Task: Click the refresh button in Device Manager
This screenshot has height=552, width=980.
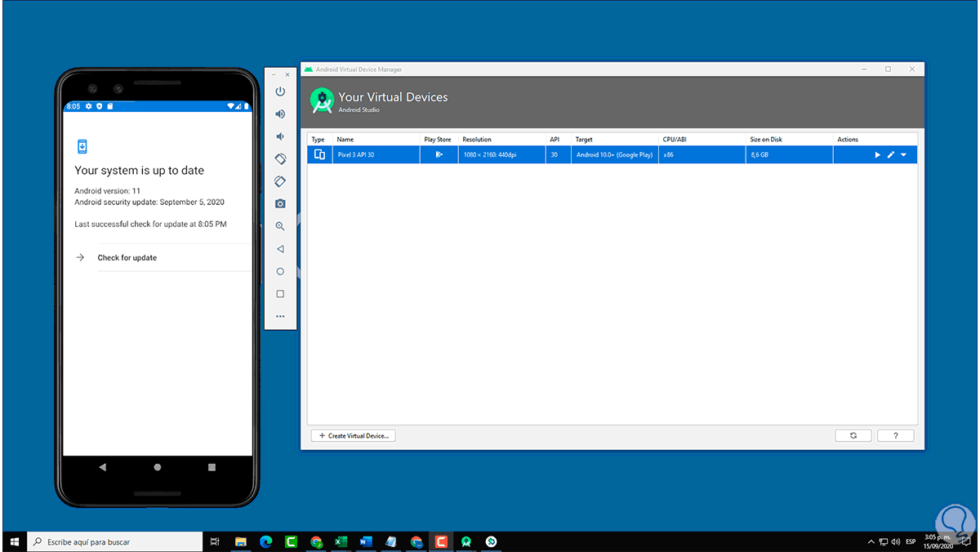Action: point(853,436)
